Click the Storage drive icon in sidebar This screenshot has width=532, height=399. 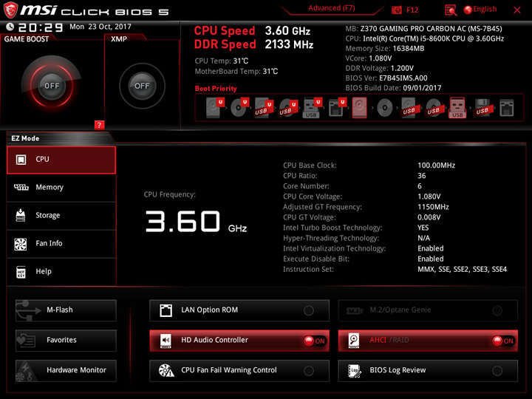click(x=21, y=215)
